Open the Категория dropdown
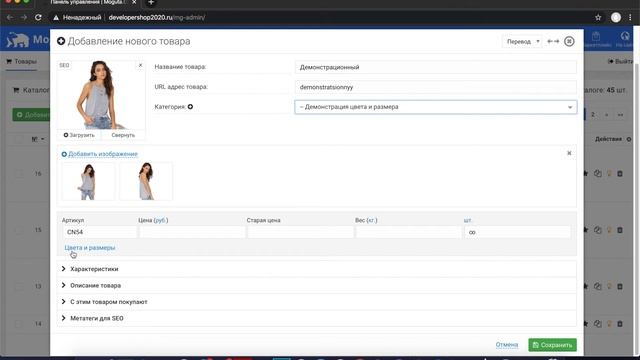The image size is (640, 360). (436, 107)
